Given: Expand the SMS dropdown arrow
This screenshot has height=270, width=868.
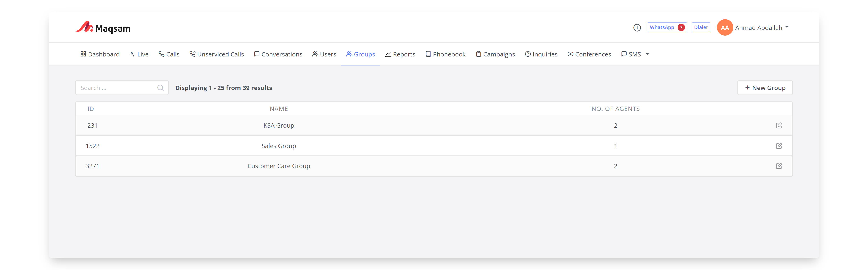Looking at the screenshot, I should (647, 54).
